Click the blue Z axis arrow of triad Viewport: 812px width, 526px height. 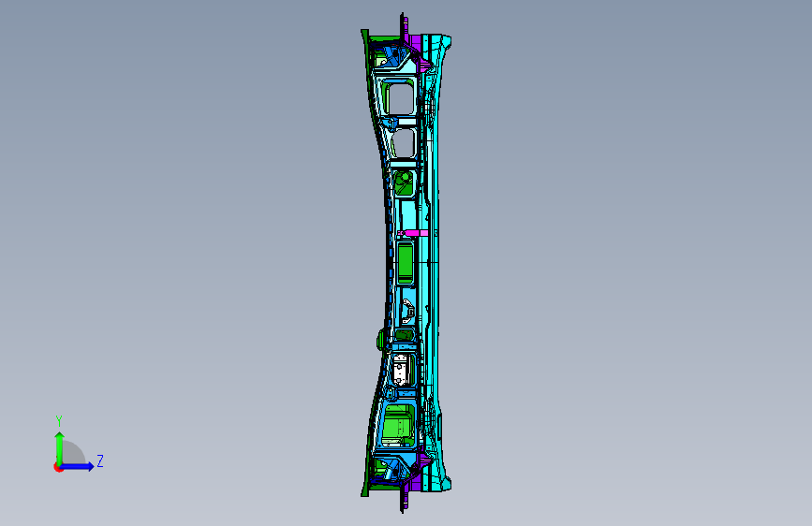78,466
